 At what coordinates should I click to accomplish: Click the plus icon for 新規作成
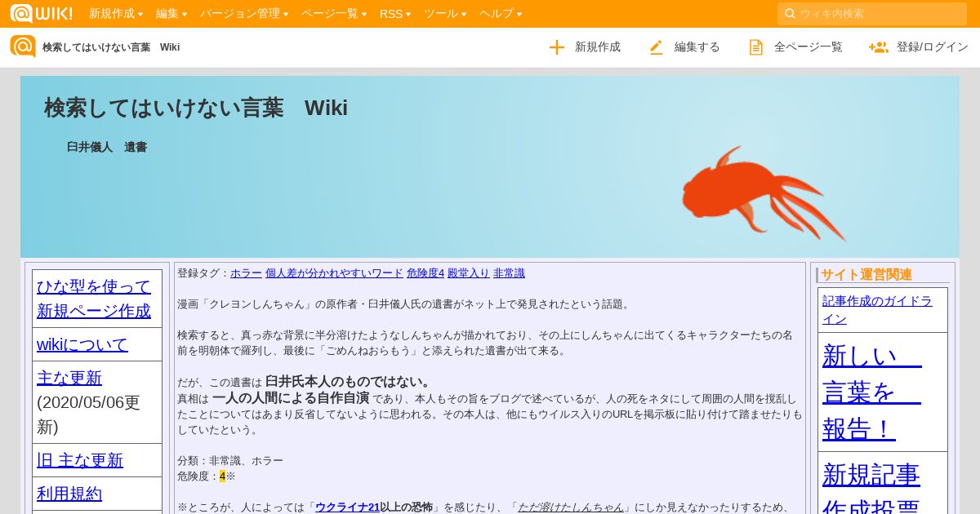point(557,47)
